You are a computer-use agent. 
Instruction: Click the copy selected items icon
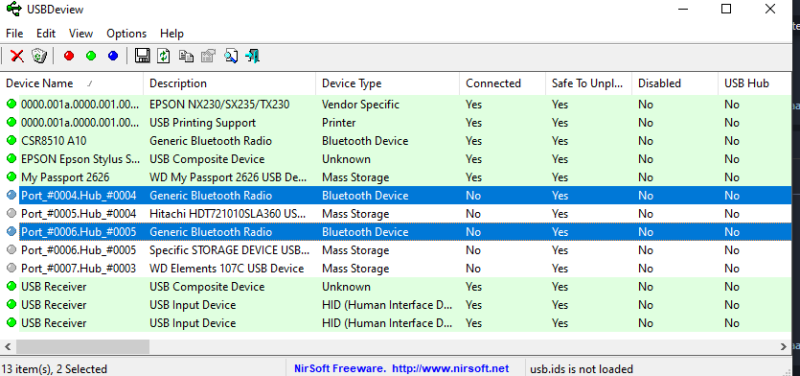coord(186,56)
